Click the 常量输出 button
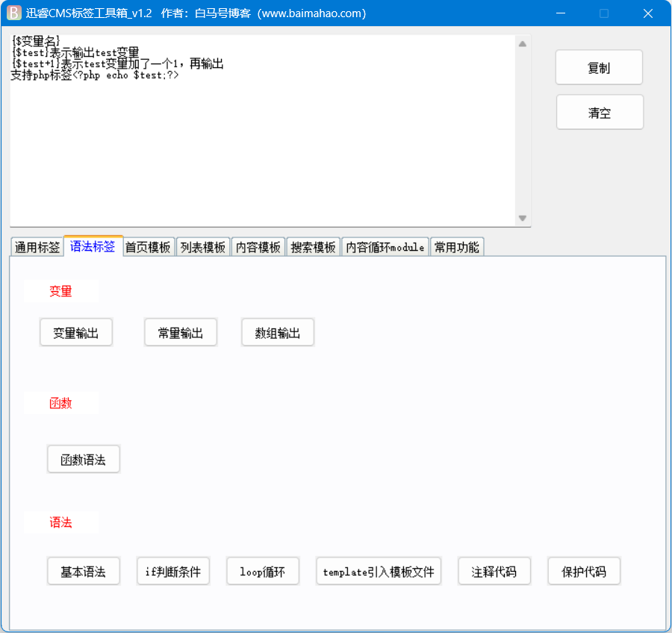672x633 pixels. coord(181,333)
